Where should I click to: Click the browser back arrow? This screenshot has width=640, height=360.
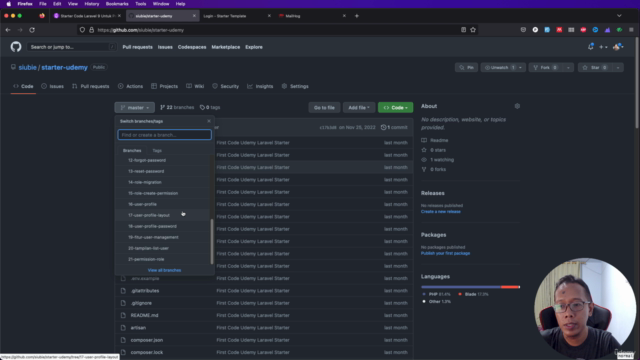[x=8, y=30]
